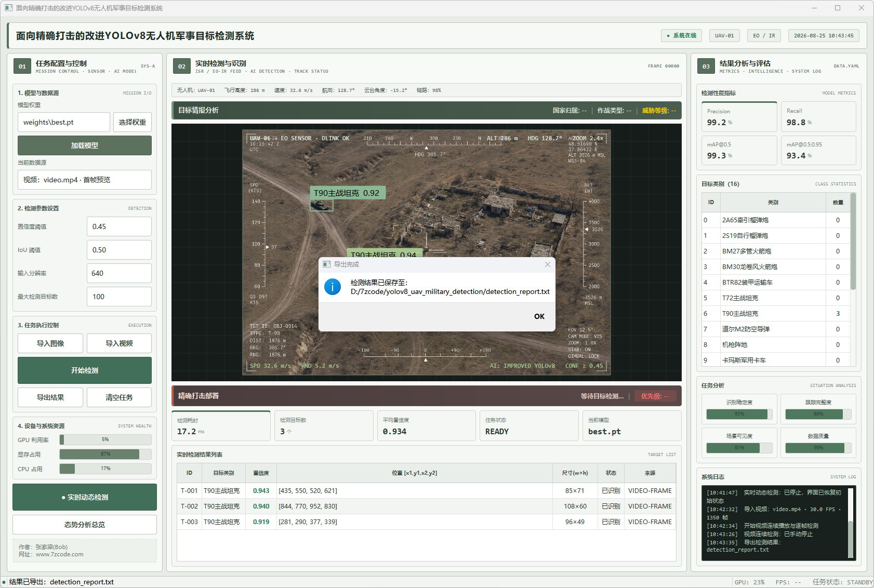This screenshot has height=588, width=874.
Task: Click the 场景可见度 81% bar
Action: coord(739,448)
